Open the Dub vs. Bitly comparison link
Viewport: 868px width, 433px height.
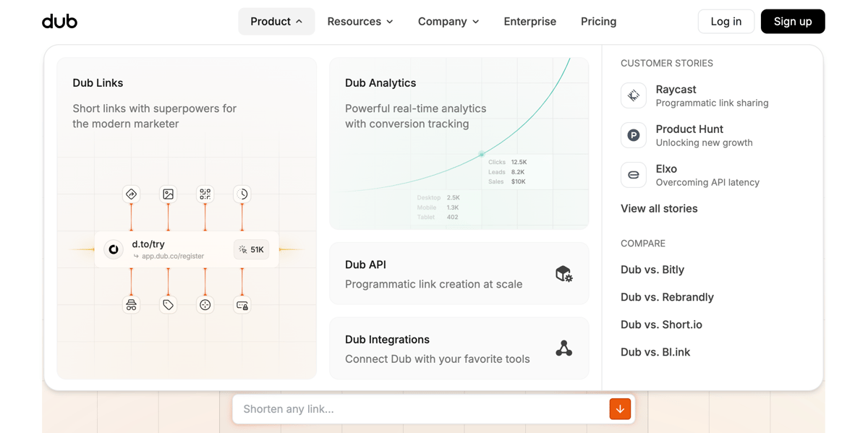coord(652,269)
